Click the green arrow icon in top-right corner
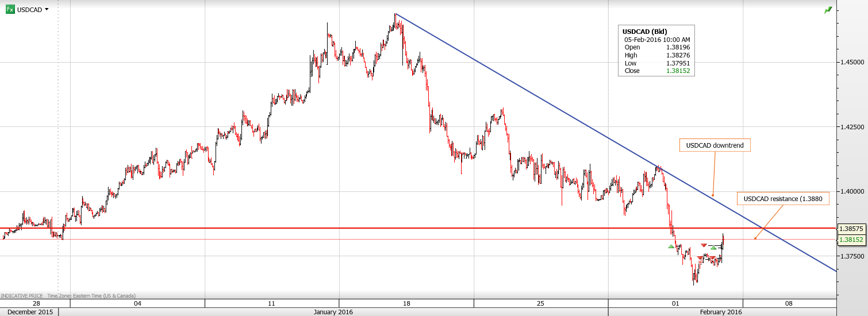The height and width of the screenshot is (316, 868). (828, 10)
